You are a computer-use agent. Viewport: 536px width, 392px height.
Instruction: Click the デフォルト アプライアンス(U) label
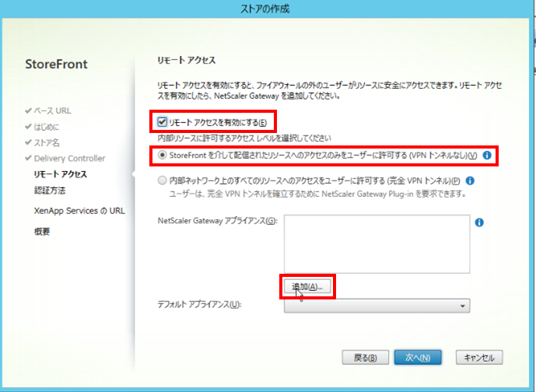(199, 304)
